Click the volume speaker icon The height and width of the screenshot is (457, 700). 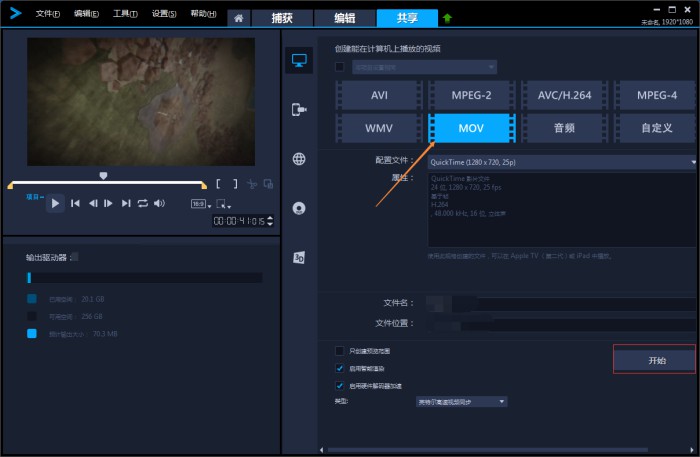tap(159, 203)
